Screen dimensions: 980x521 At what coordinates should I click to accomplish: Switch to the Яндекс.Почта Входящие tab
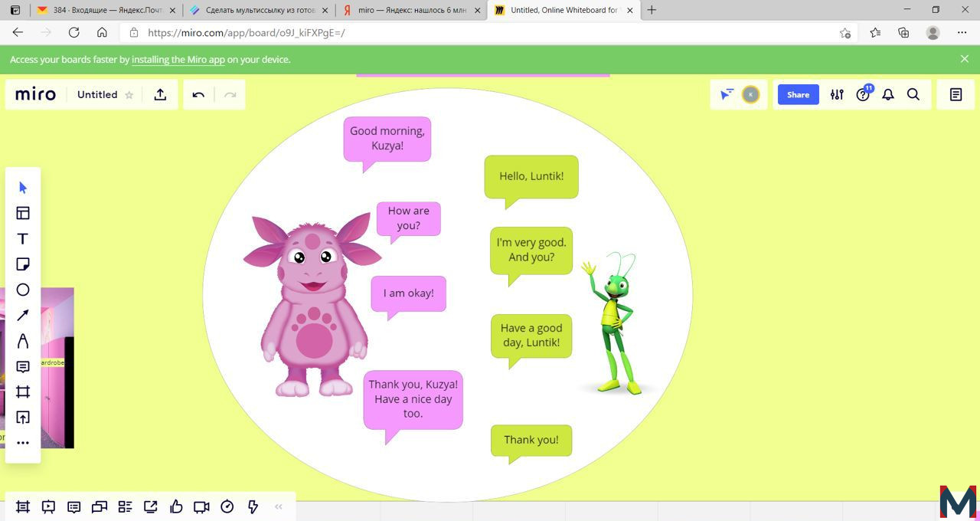[x=106, y=10]
